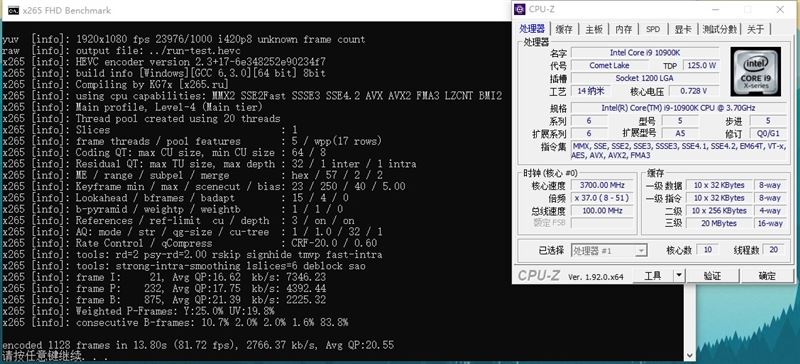Click the 14 纳米 process value
800x364 pixels.
pos(590,91)
